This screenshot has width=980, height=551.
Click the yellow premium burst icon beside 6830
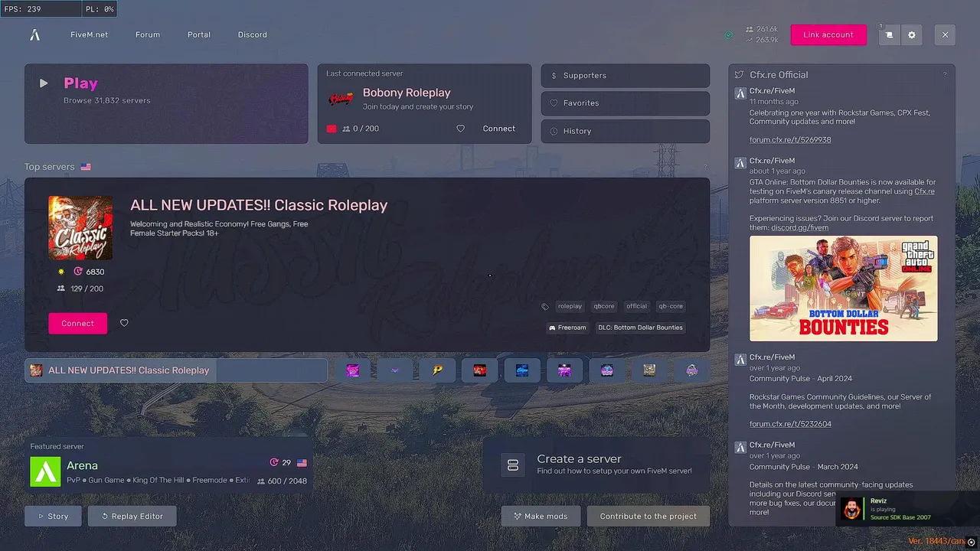tap(61, 272)
